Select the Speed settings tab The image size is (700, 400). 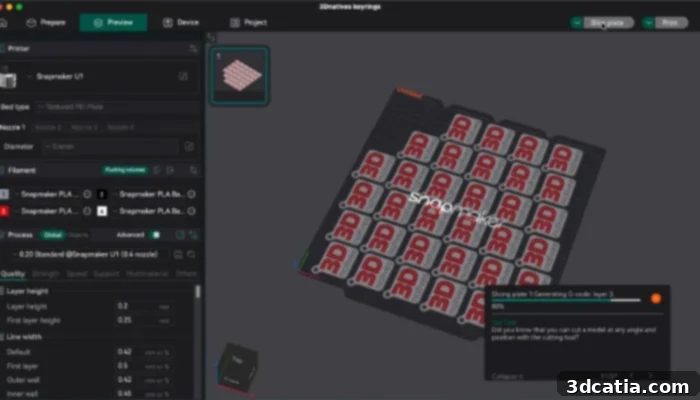tap(77, 274)
